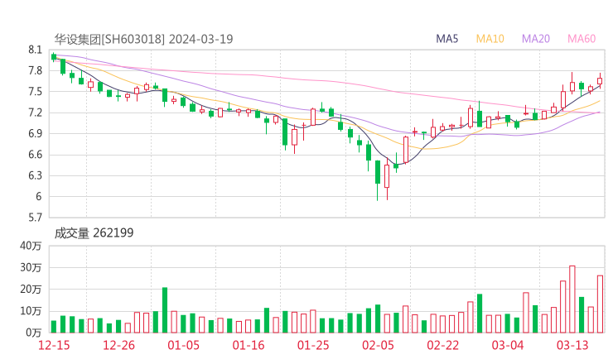Click the tallest volume bar above 30万
This screenshot has width=613, height=364.
572,299
